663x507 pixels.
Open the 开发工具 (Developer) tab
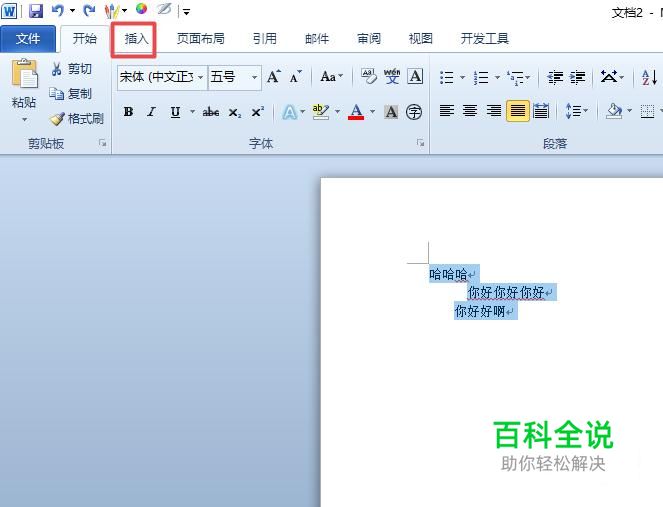(x=485, y=39)
